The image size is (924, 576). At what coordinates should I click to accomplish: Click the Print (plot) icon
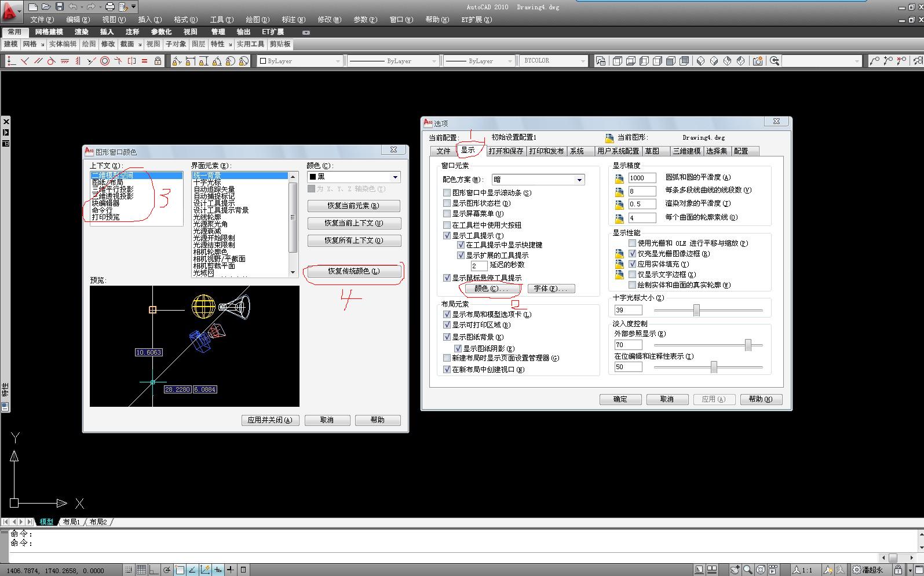pos(110,7)
